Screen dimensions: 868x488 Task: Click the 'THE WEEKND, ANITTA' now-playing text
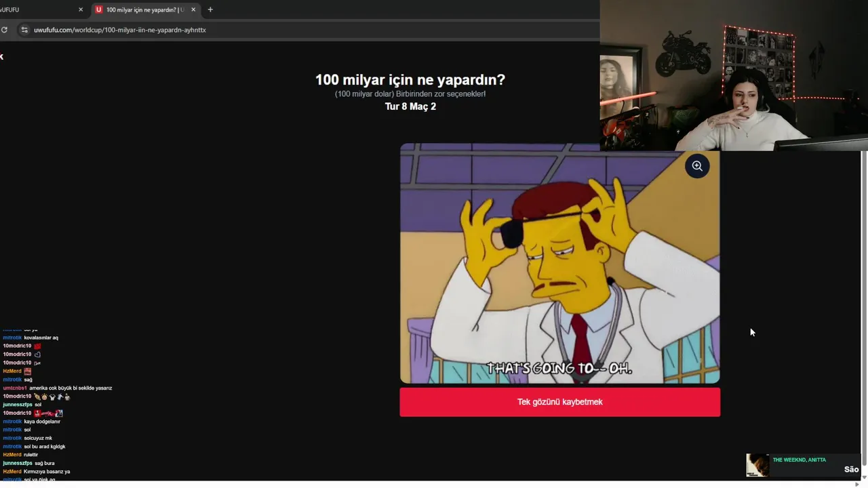click(799, 460)
